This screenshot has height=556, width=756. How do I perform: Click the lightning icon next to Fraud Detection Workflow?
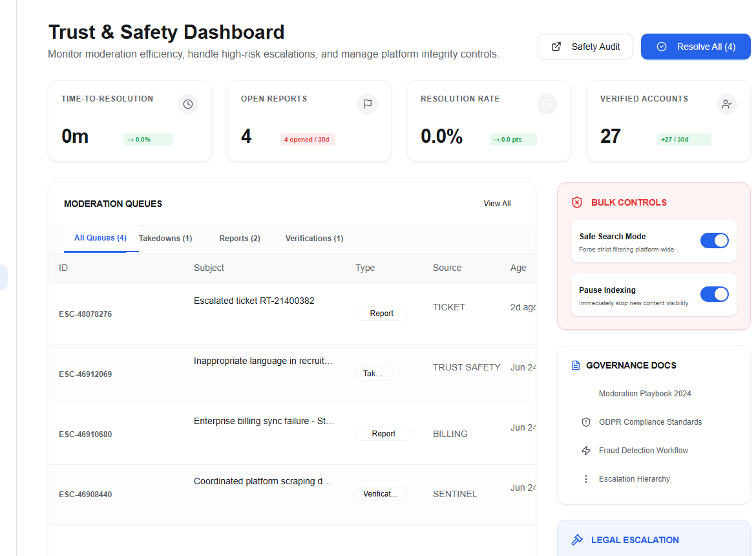[x=586, y=451]
